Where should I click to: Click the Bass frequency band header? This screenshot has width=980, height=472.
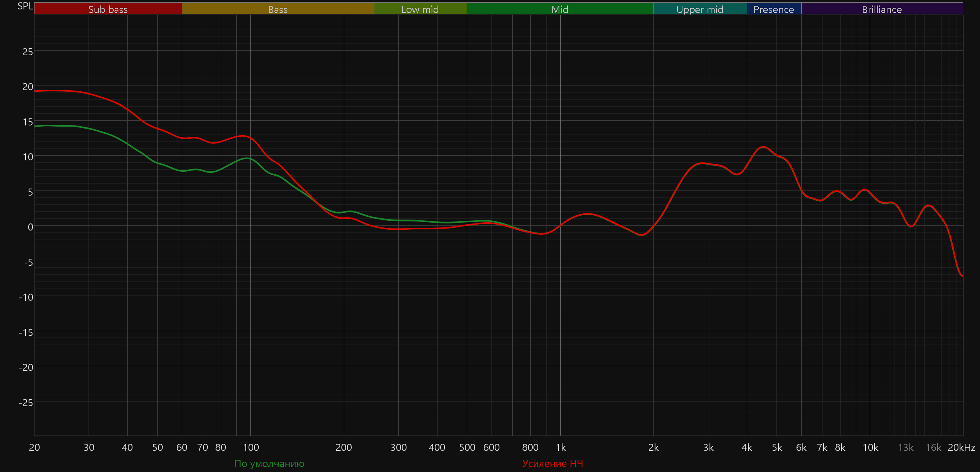278,9
